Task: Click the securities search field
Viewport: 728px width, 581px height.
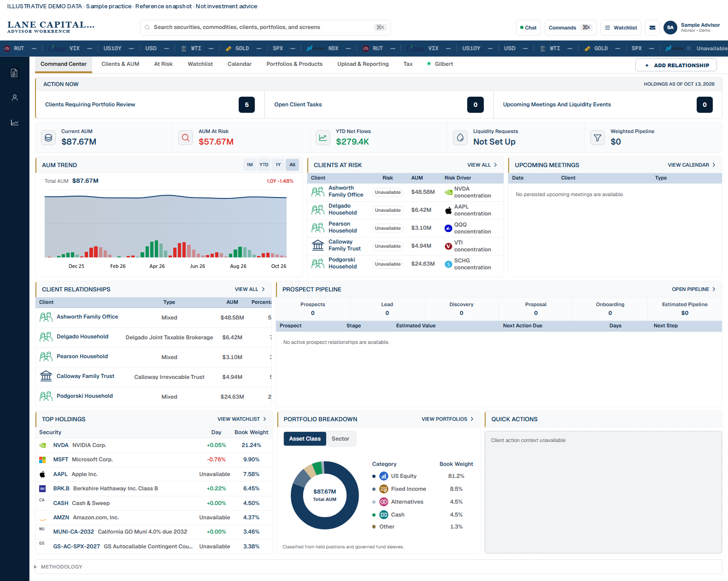Action: pos(265,28)
